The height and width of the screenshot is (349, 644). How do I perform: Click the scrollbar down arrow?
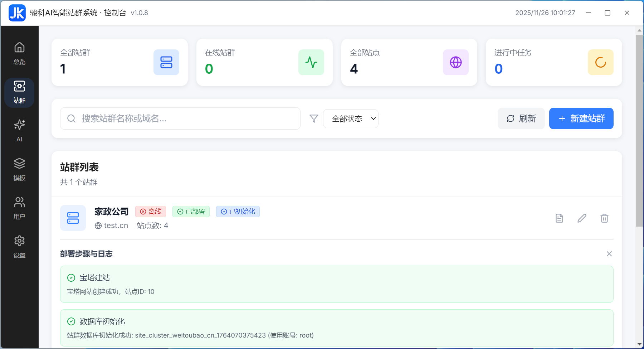(639, 344)
